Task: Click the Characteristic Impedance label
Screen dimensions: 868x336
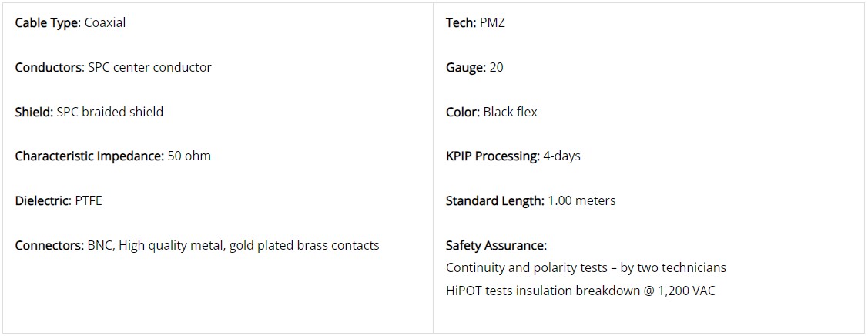Action: pyautogui.click(x=89, y=156)
